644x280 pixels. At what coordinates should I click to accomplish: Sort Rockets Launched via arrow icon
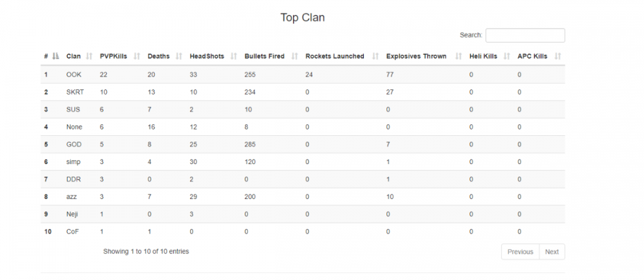(x=375, y=57)
